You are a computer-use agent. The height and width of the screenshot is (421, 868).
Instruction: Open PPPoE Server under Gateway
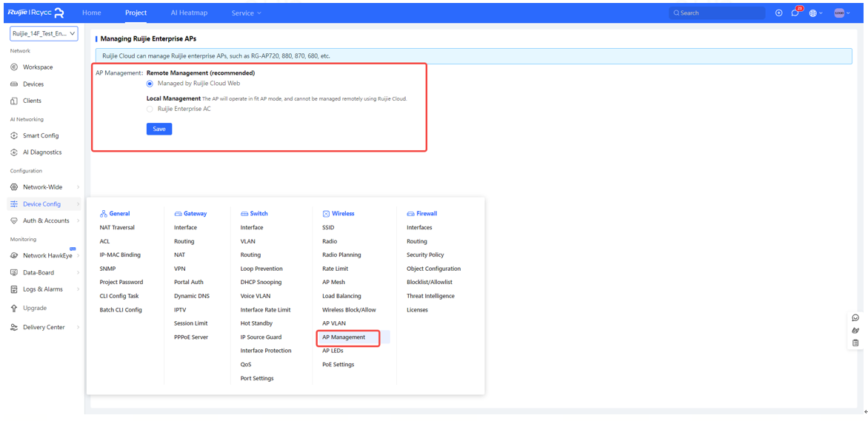(191, 337)
